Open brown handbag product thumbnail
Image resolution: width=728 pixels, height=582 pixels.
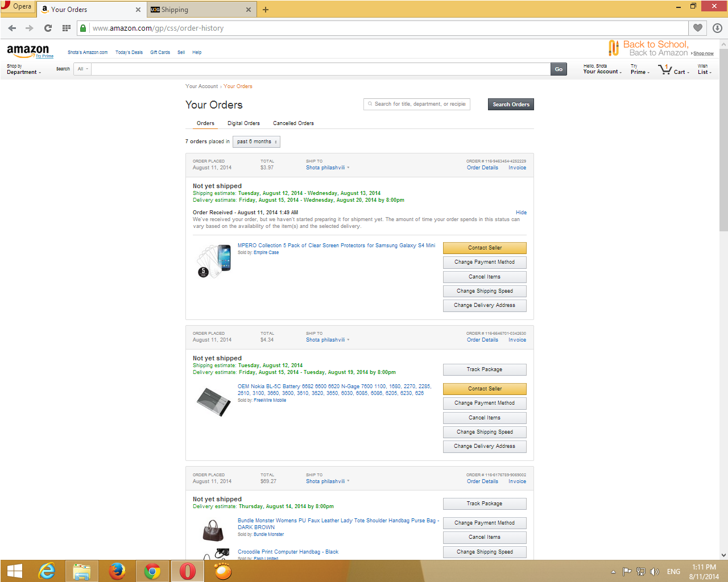coord(213,531)
